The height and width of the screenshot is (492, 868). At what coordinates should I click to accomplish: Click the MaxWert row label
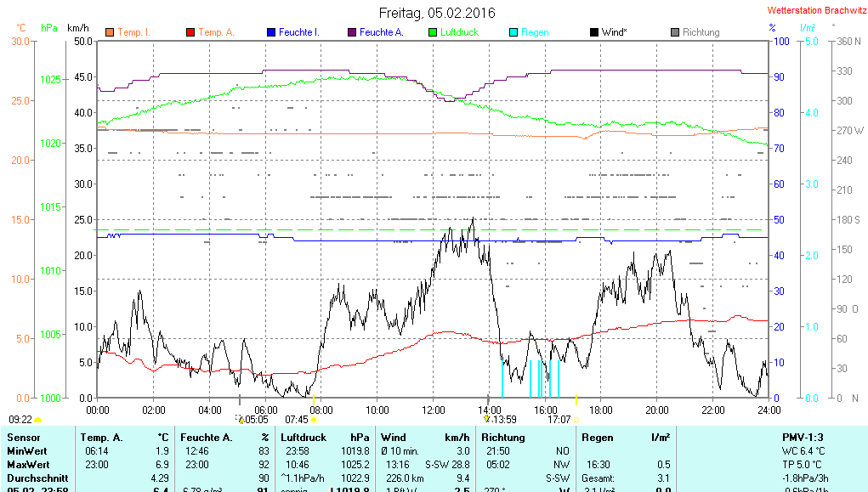tap(27, 465)
